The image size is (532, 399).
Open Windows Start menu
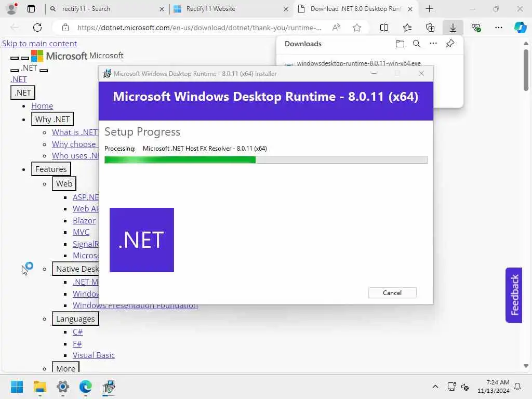click(x=17, y=387)
